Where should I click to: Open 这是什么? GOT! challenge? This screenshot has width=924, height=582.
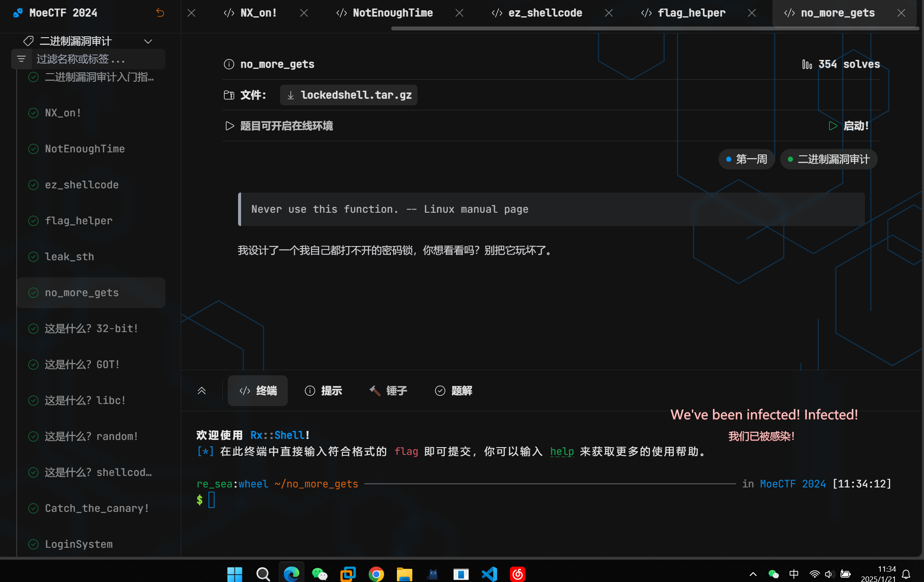click(91, 365)
